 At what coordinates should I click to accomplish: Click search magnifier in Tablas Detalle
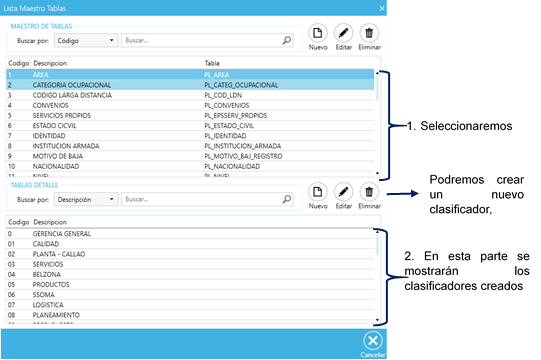[x=286, y=199]
